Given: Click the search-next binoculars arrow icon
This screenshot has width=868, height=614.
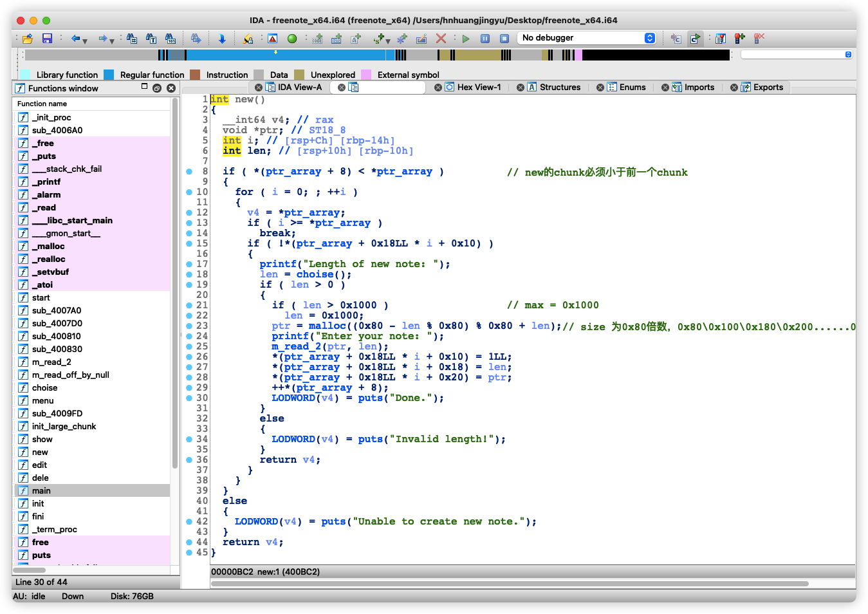Looking at the screenshot, I should [x=196, y=39].
